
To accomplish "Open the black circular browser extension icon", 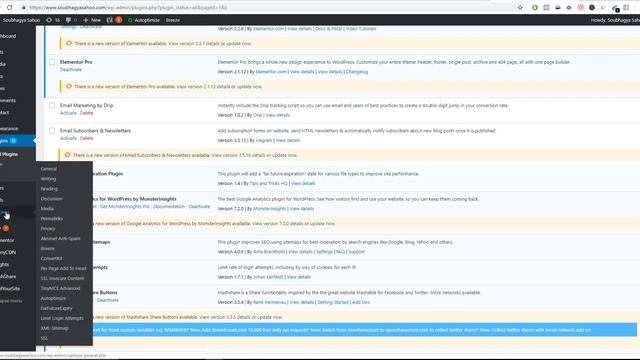I will pyautogui.click(x=592, y=7).
